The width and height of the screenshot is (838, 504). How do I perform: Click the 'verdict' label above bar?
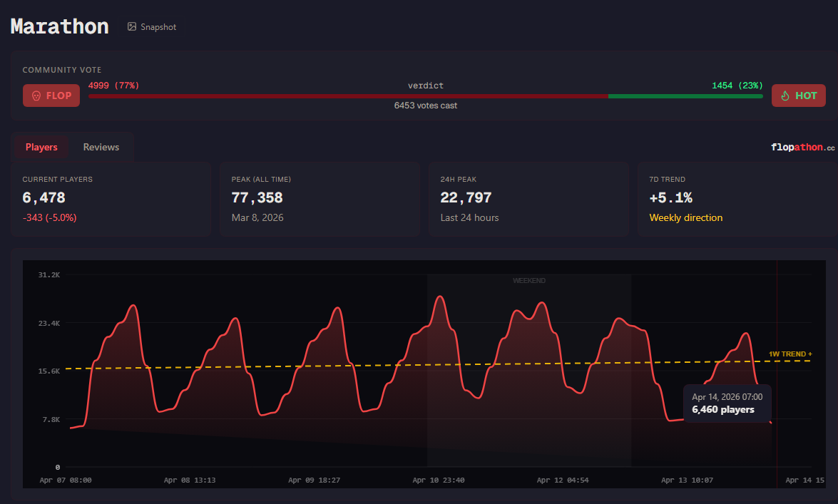pos(425,86)
